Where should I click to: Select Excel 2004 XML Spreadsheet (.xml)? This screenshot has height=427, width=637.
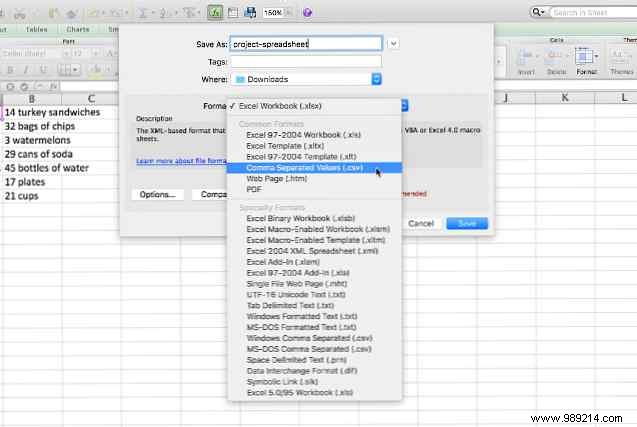[x=314, y=251]
